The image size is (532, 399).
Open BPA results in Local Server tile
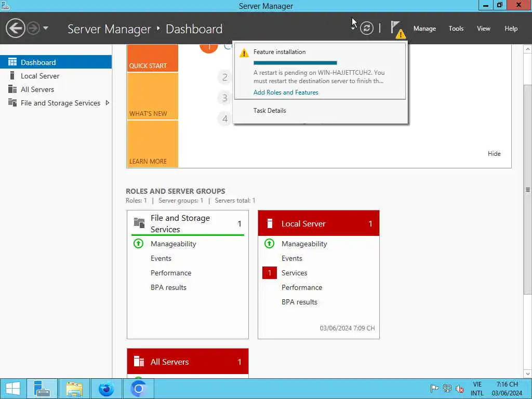[300, 302]
